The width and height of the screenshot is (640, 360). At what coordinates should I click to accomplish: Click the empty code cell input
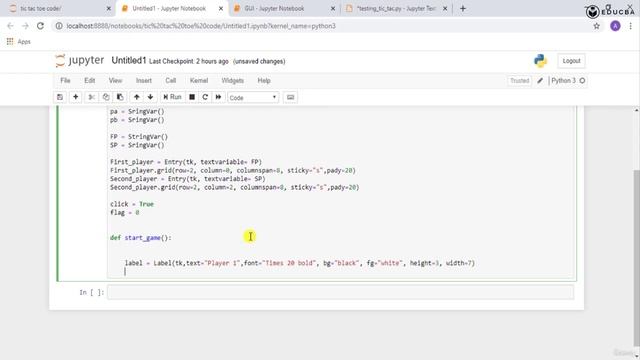pos(340,292)
